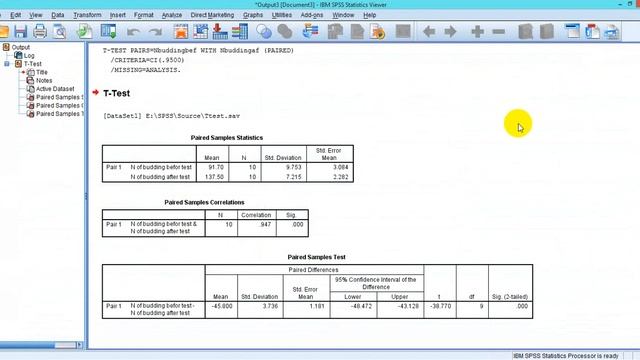Click the outline scrollbar's right arrow
Viewport: 640px width, 360px height.
coord(80,345)
